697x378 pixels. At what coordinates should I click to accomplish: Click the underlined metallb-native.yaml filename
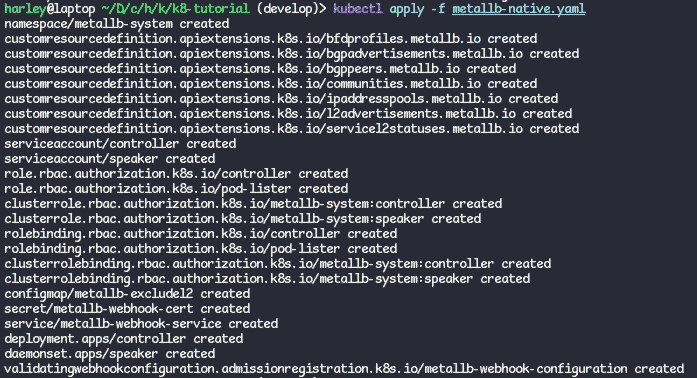click(519, 9)
